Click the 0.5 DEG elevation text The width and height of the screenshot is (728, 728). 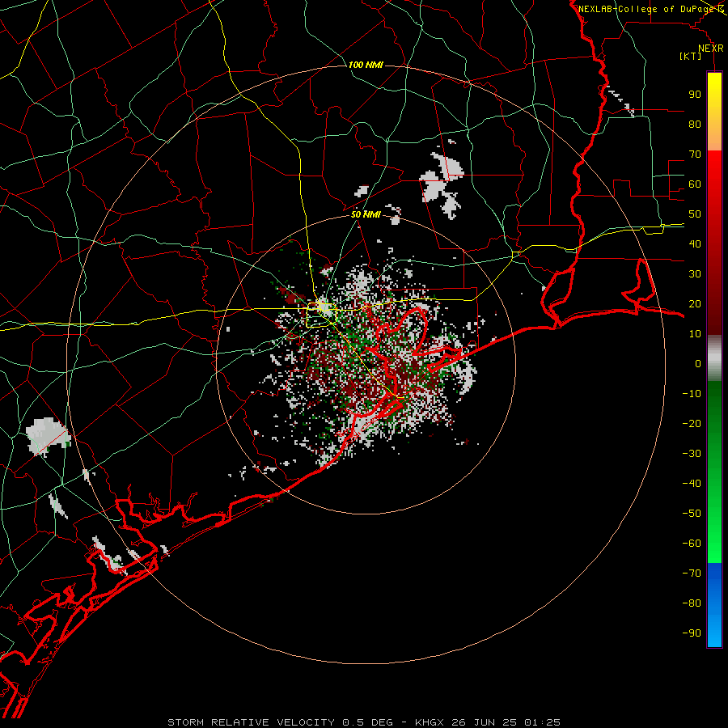pos(368,722)
